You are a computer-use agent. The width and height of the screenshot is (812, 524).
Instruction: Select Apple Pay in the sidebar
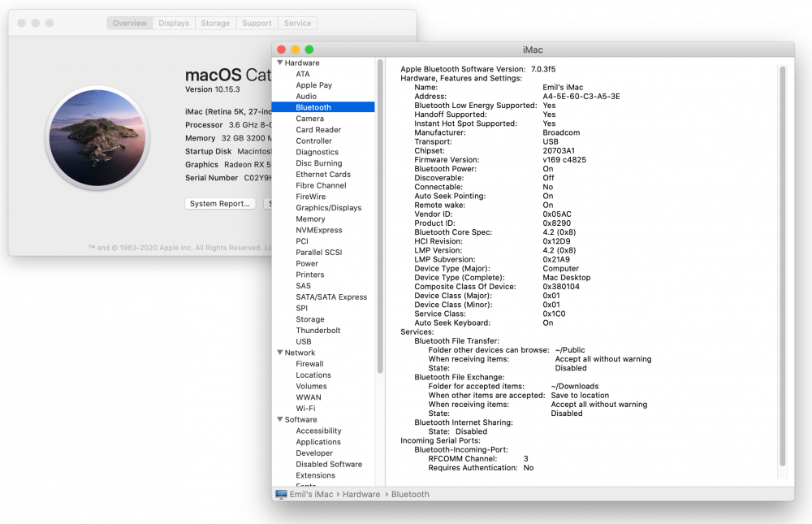(313, 85)
